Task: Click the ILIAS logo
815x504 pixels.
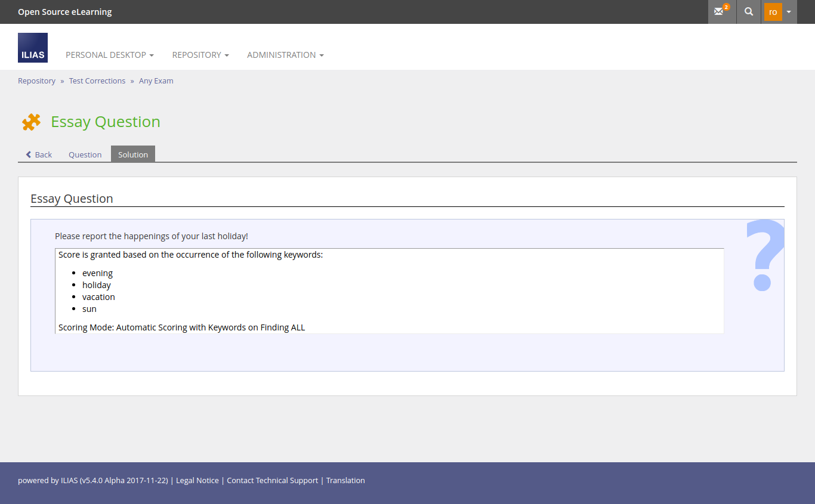Action: [x=33, y=48]
